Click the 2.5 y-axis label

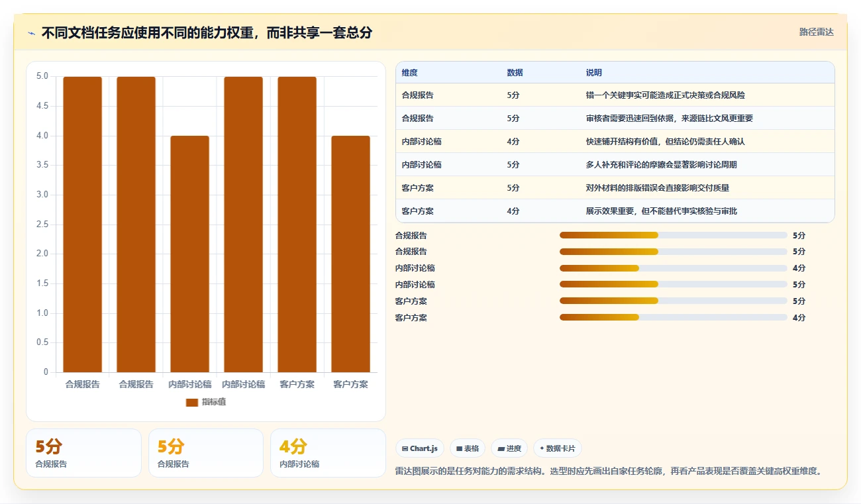tap(42, 224)
